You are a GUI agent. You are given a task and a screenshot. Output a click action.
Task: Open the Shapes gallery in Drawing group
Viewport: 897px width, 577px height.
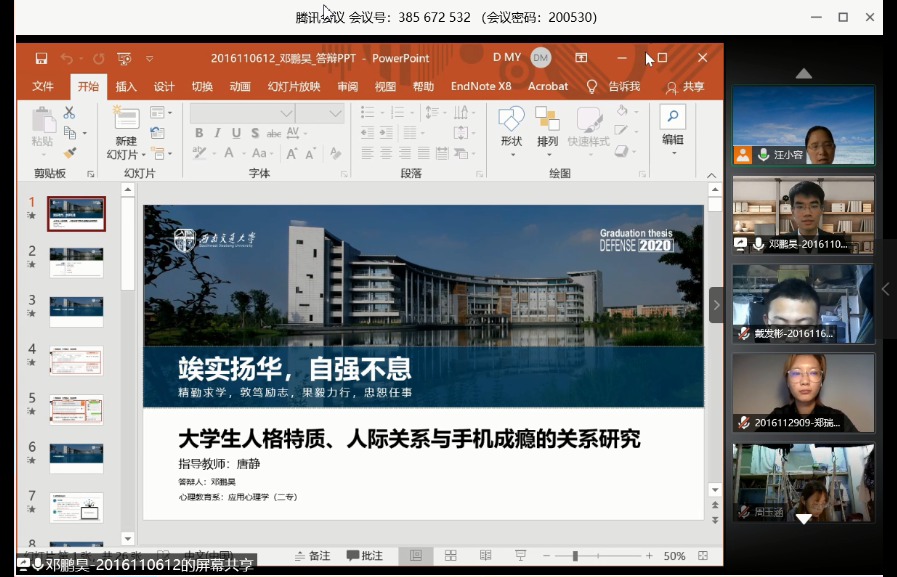coord(511,129)
